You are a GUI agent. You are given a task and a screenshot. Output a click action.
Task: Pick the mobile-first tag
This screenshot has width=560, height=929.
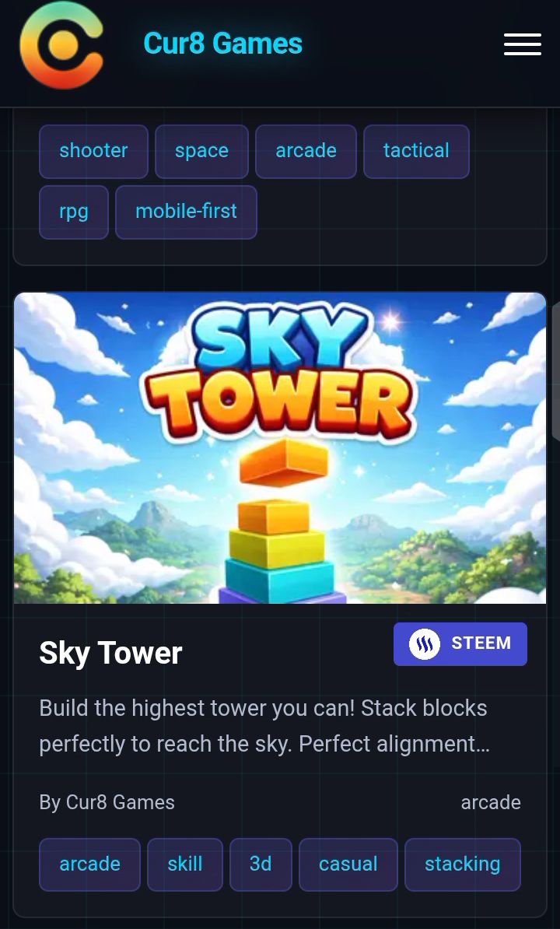[186, 212]
